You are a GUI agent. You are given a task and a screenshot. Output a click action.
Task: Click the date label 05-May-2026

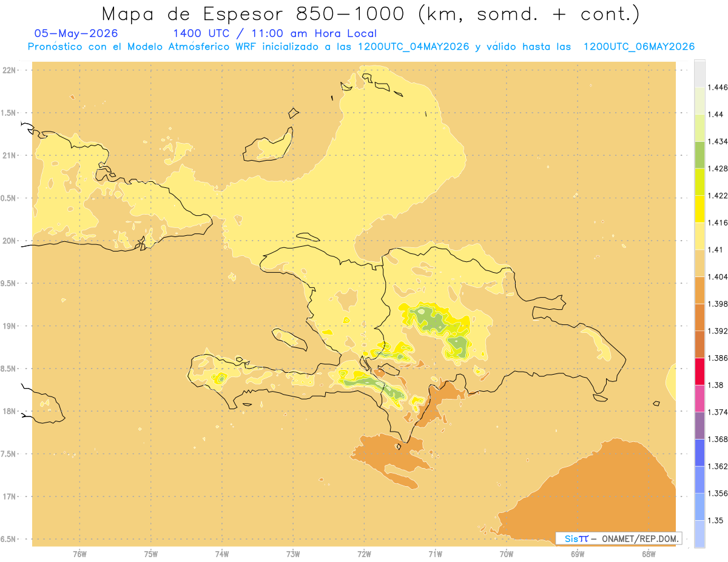click(76, 33)
